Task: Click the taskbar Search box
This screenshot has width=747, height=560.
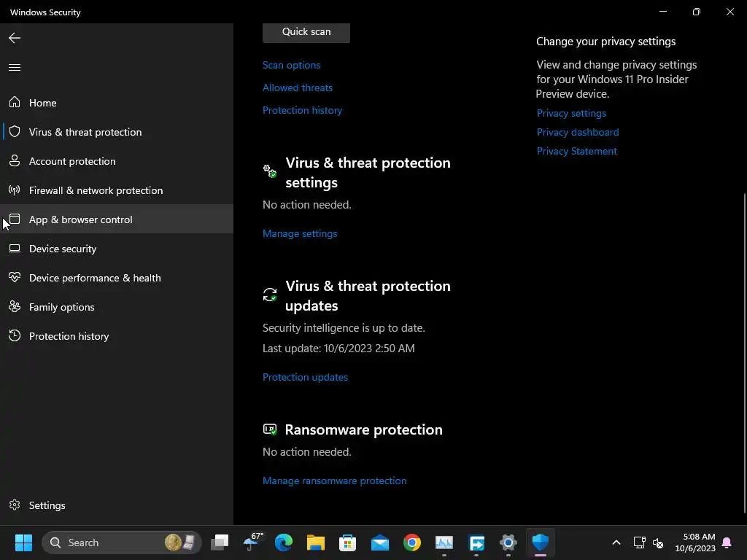Action: click(x=122, y=542)
